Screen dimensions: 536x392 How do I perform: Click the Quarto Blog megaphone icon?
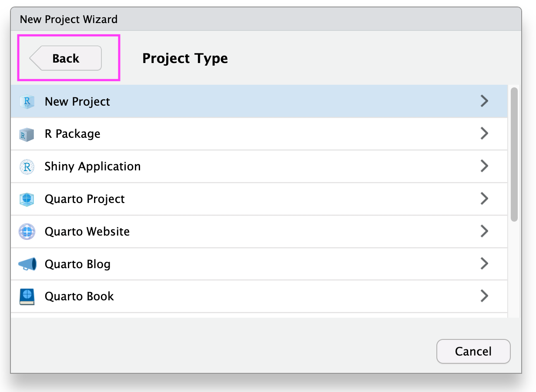[27, 264]
